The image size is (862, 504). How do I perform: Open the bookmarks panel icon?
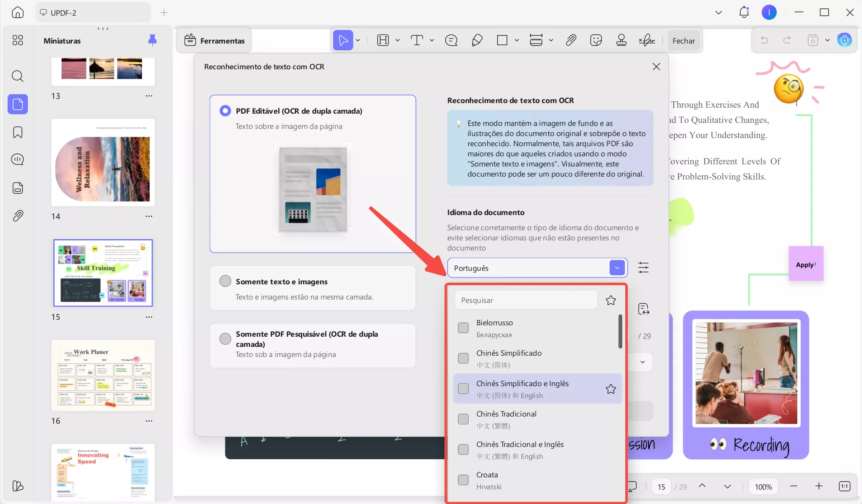click(17, 132)
